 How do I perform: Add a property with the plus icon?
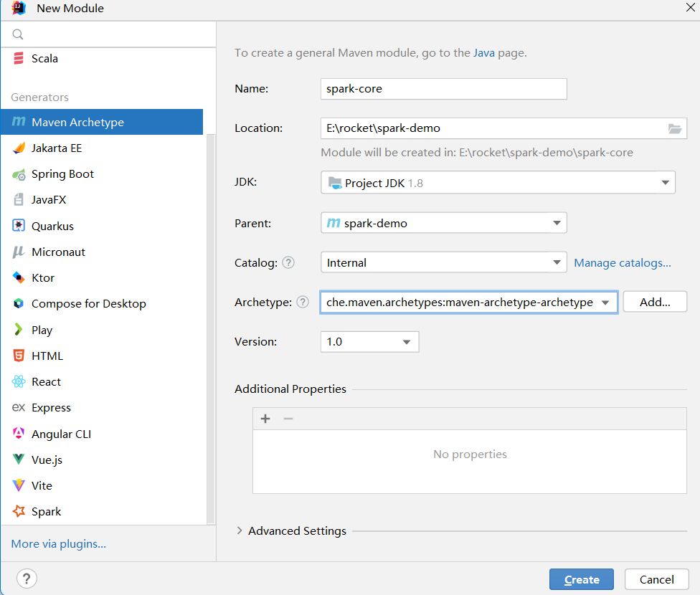click(265, 419)
